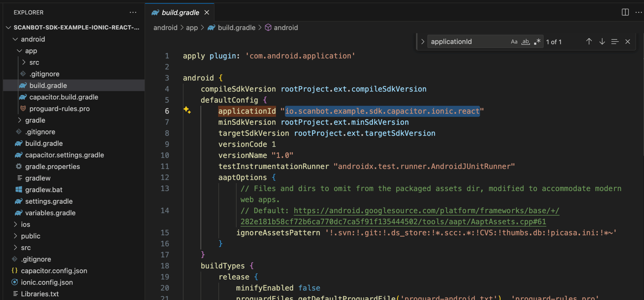Image resolution: width=644 pixels, height=300 pixels.
Task: Open editor more actions menu
Action: [639, 12]
